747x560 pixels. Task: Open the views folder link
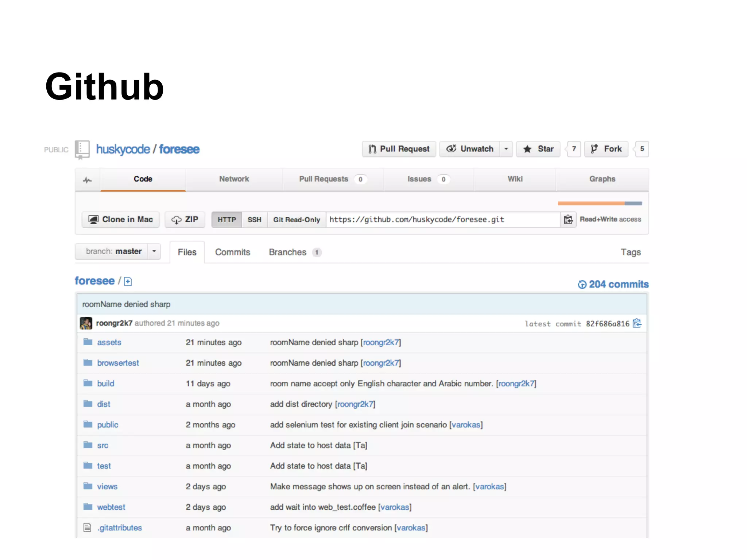pos(107,487)
